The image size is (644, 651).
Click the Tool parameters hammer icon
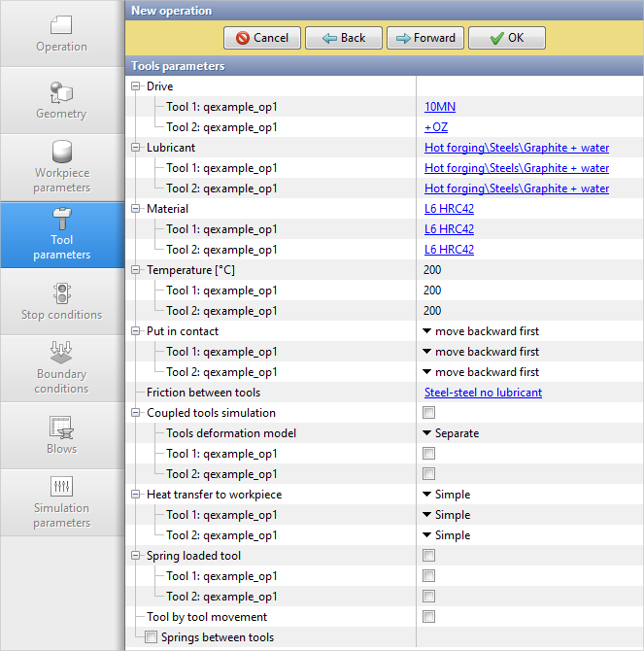click(x=61, y=218)
